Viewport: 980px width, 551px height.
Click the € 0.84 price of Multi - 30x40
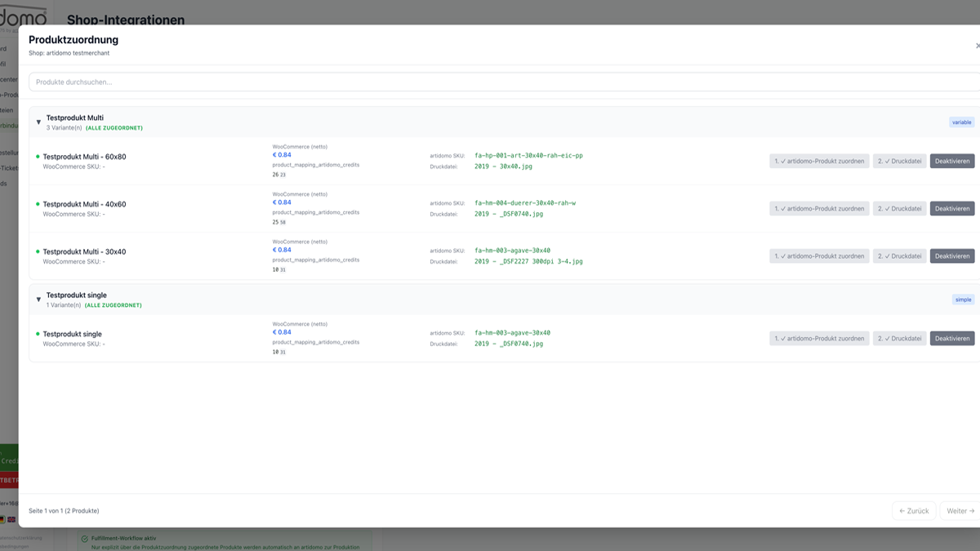(x=281, y=250)
